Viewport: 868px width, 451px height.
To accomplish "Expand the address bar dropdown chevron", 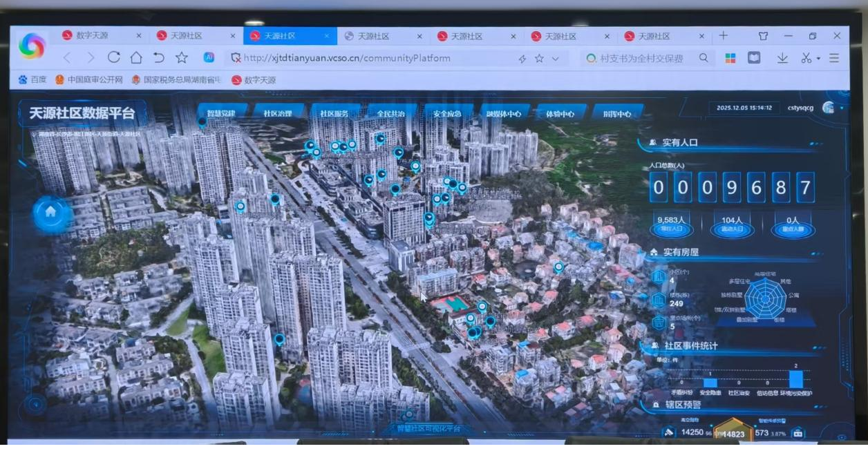I will (555, 59).
